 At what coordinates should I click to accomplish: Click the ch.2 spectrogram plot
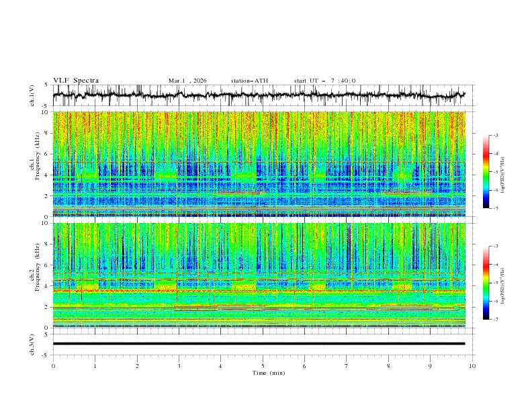[x=259, y=275]
